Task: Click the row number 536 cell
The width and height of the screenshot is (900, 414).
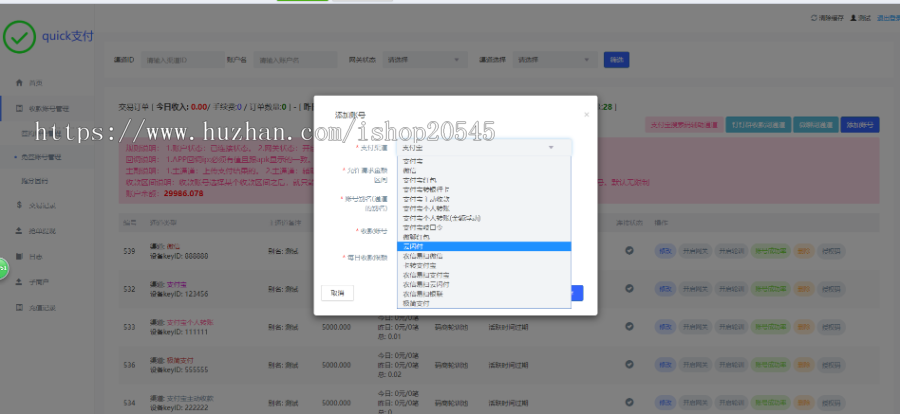Action: pyautogui.click(x=129, y=365)
